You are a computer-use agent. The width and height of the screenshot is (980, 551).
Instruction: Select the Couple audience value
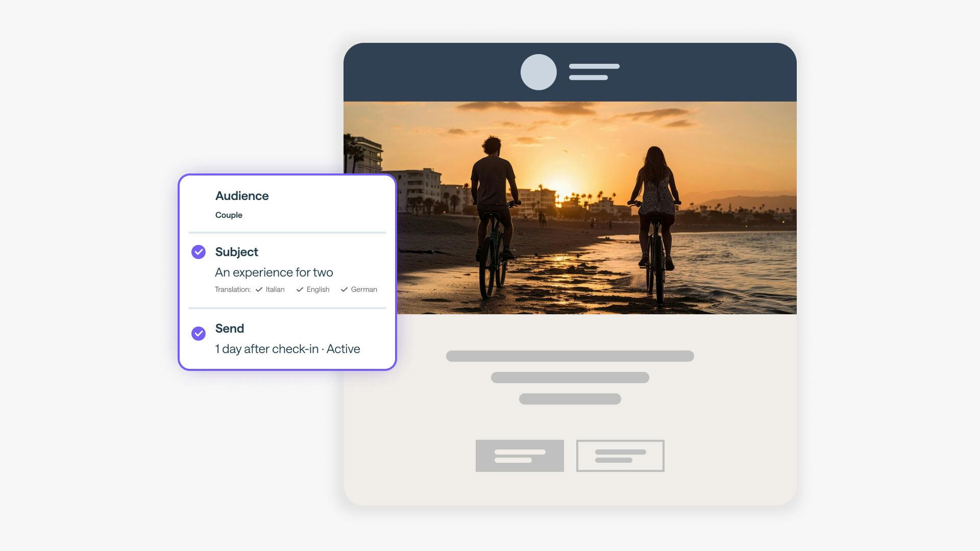pos(229,215)
